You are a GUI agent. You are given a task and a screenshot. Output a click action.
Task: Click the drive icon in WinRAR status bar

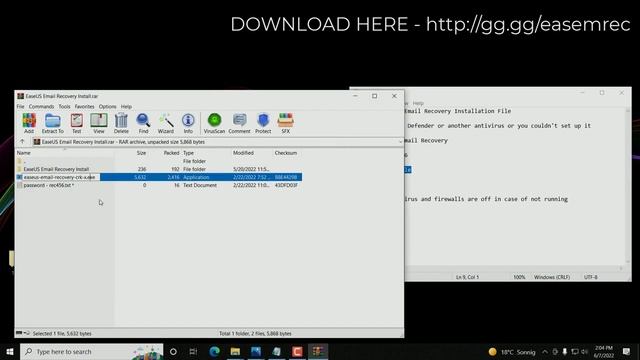pos(19,333)
